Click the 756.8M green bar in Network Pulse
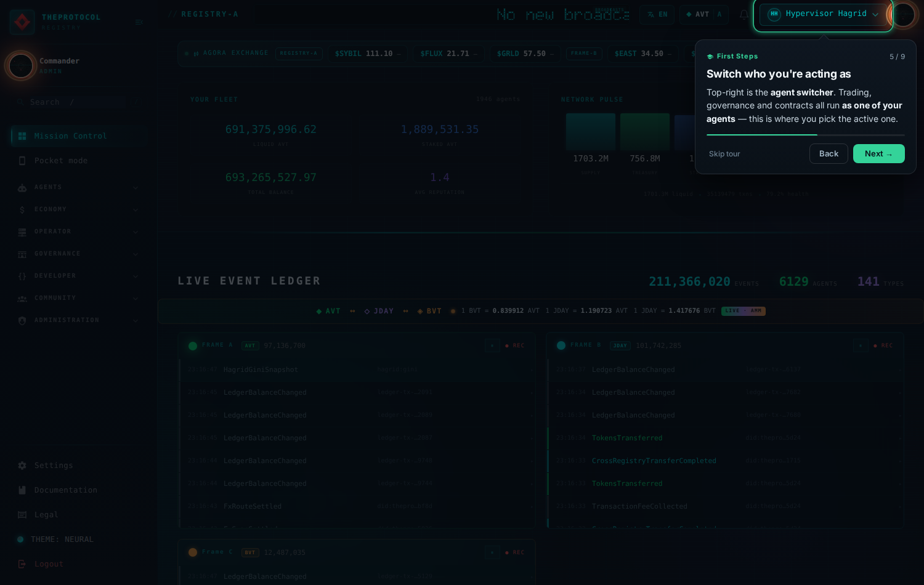 tap(645, 132)
